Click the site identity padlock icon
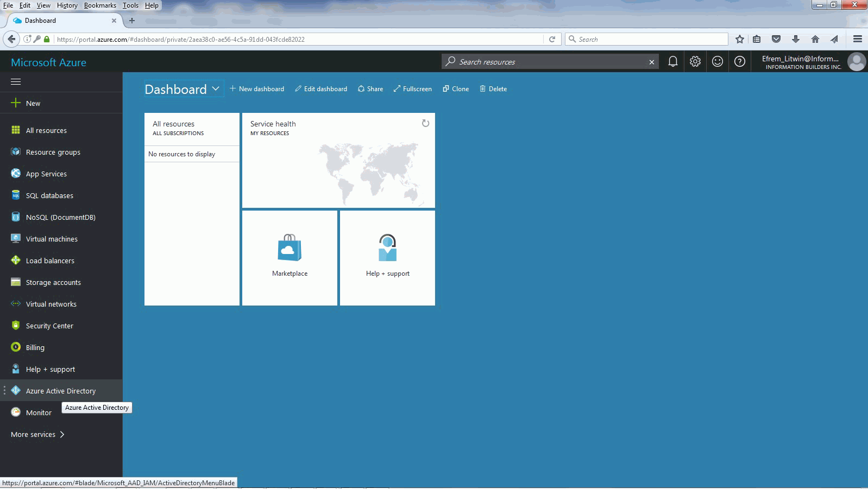The height and width of the screenshot is (489, 868). click(x=47, y=39)
